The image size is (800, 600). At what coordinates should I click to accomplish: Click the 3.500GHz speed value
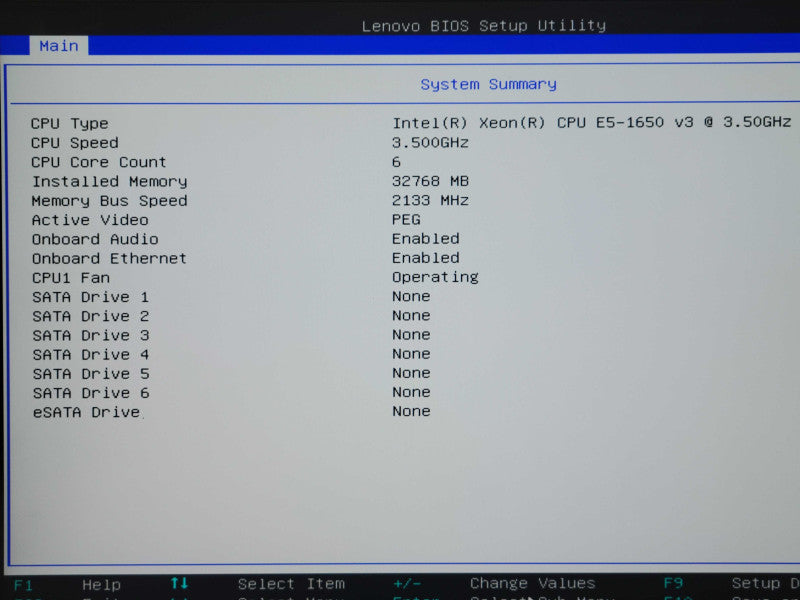pyautogui.click(x=430, y=142)
